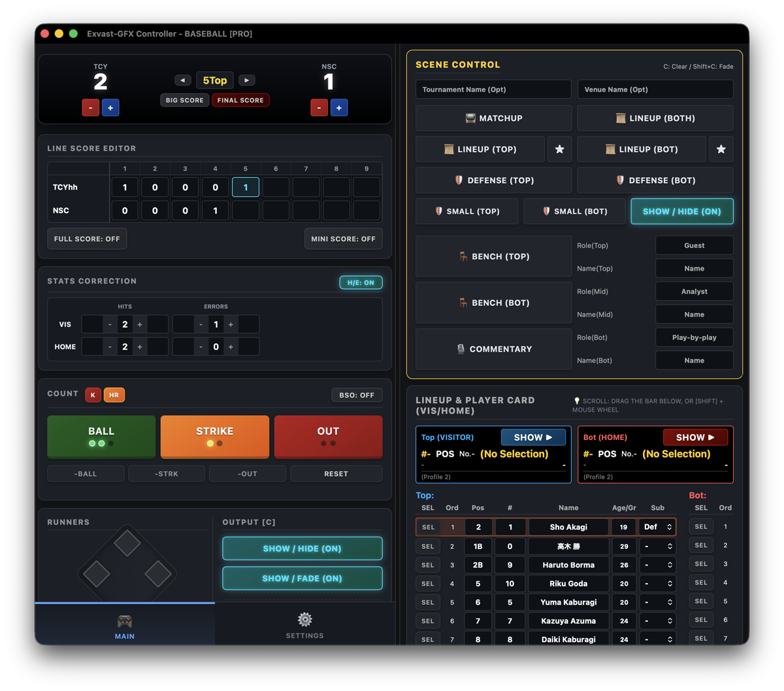
Task: Show DEFENSE (BOT) scene
Action: point(655,180)
